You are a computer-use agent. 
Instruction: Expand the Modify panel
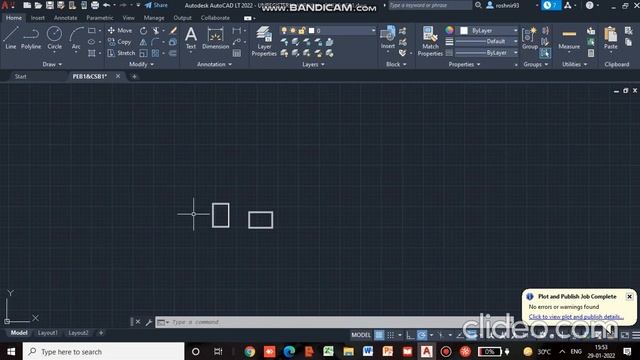pyautogui.click(x=142, y=64)
